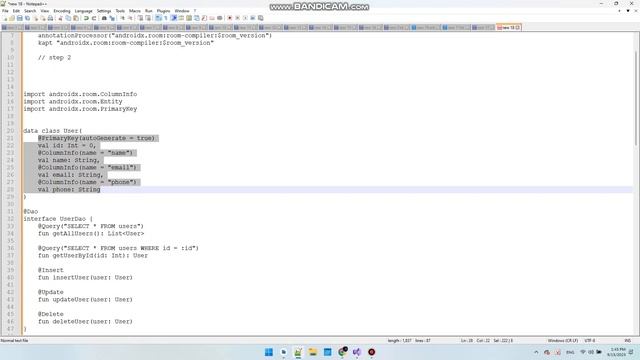640x360 pixels.
Task: Click the plus button at the menu bar's right
Action: 620,11
